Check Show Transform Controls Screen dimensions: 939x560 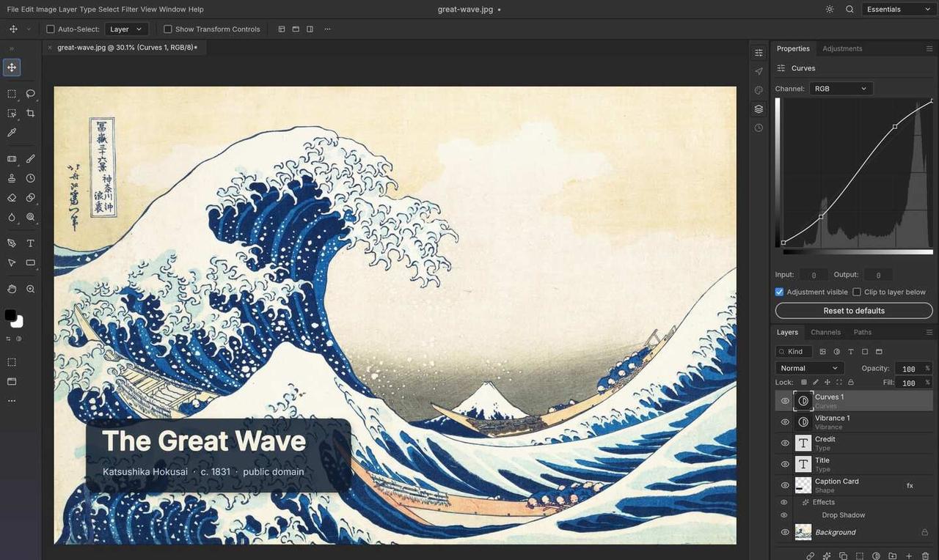(168, 29)
